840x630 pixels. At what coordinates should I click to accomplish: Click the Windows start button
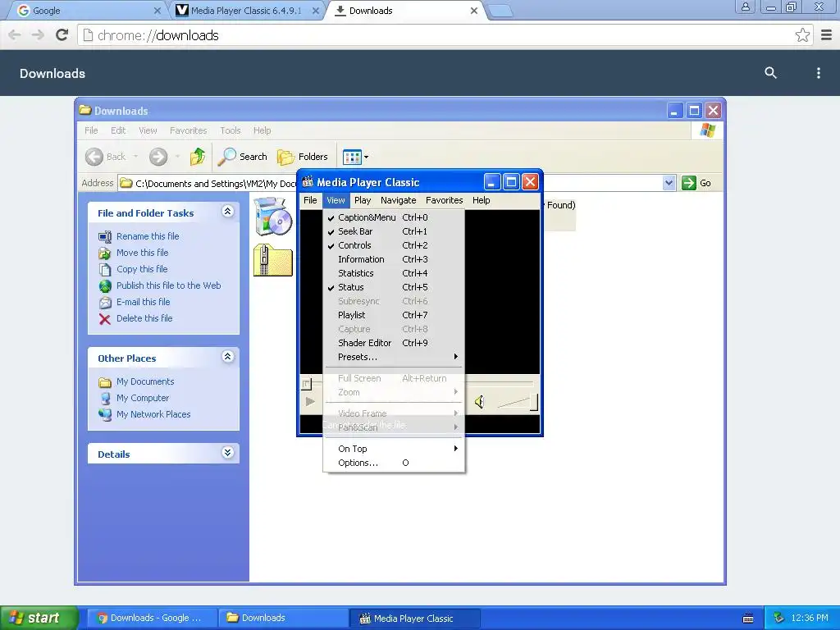[39, 618]
